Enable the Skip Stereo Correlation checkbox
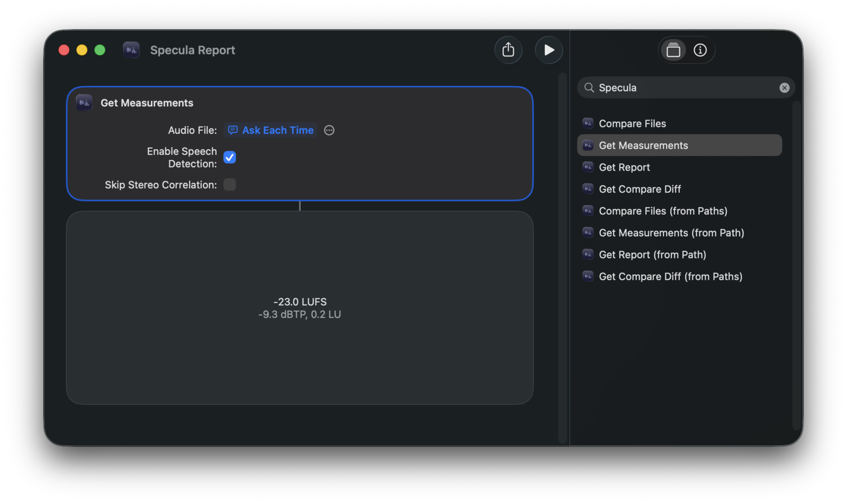 [229, 184]
